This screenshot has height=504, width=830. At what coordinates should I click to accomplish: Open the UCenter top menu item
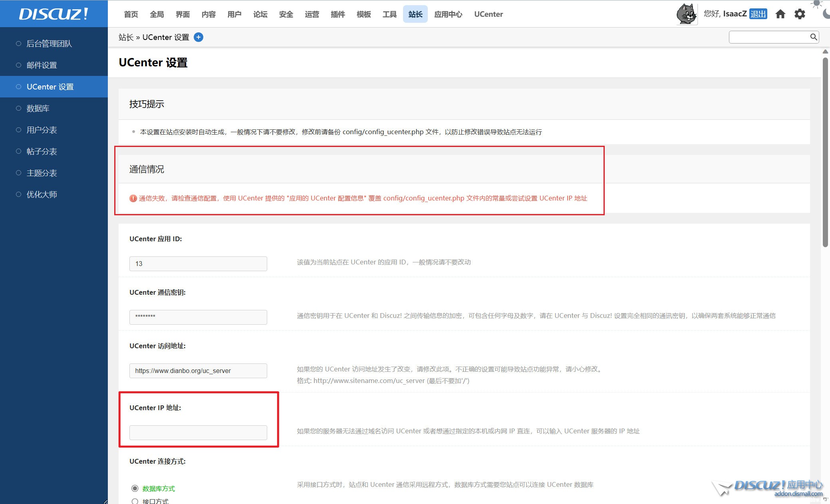488,14
